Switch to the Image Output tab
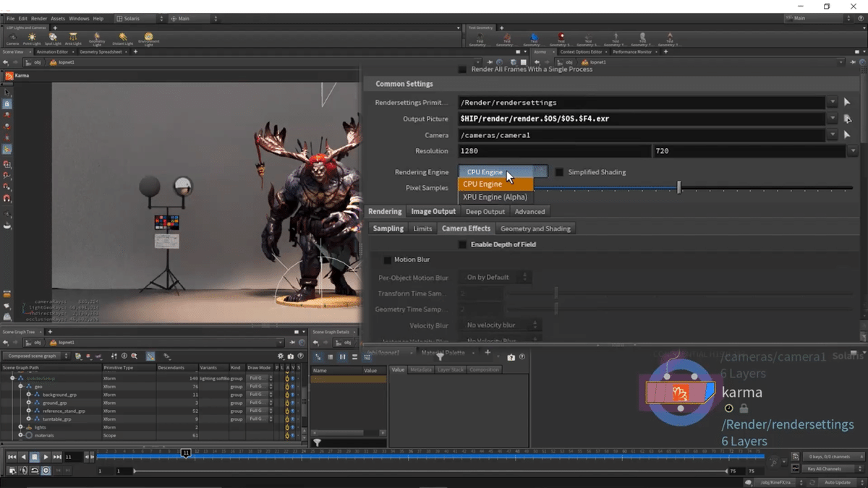Image resolution: width=868 pixels, height=488 pixels. coord(433,212)
